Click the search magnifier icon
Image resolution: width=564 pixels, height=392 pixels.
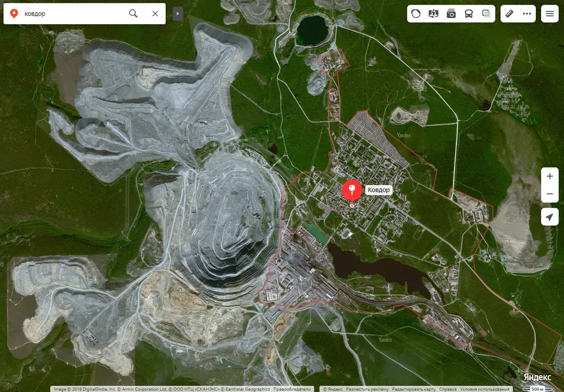pyautogui.click(x=133, y=14)
